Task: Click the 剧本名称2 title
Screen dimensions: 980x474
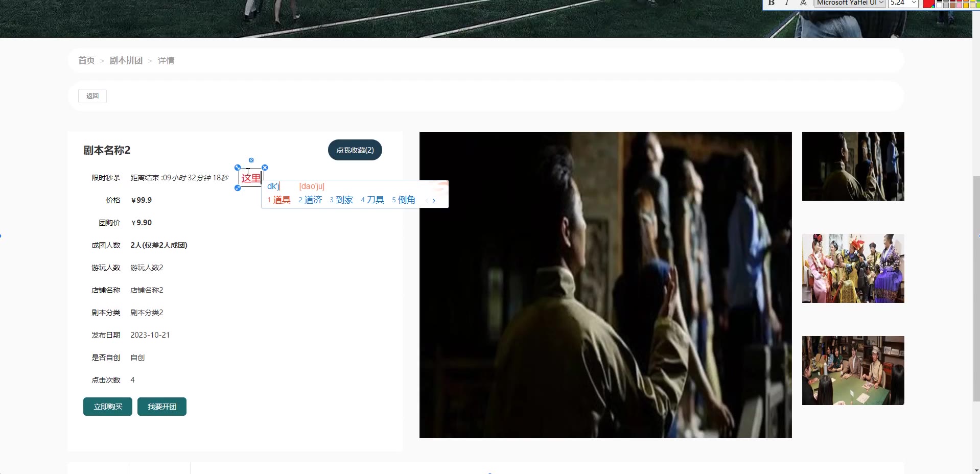Action: point(107,150)
